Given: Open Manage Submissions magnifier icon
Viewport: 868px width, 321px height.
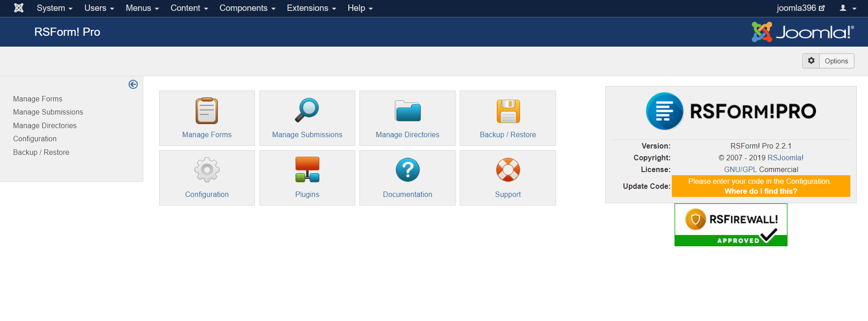Looking at the screenshot, I should [x=307, y=111].
